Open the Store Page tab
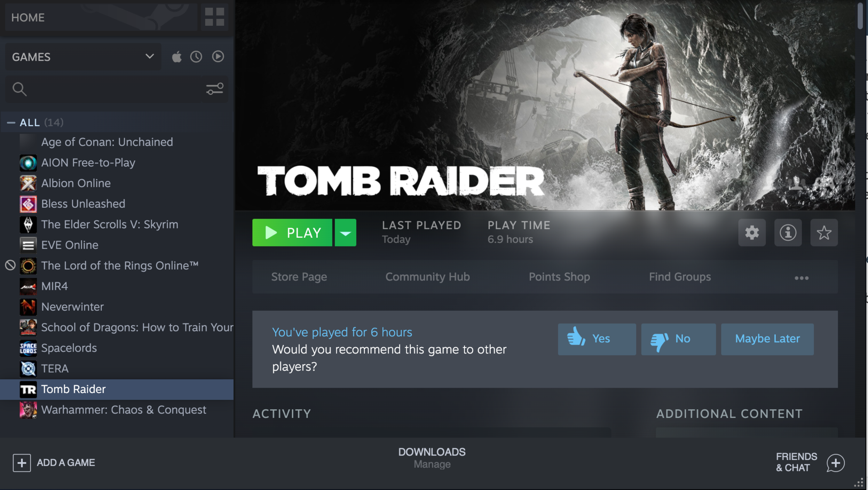 [299, 277]
